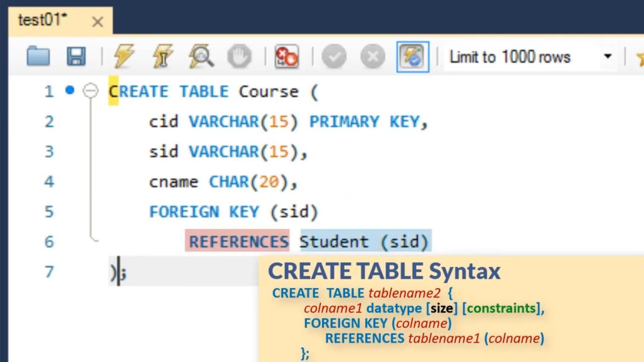644x362 pixels.
Task: Click VARCHAR(15) on line 2
Action: point(243,122)
